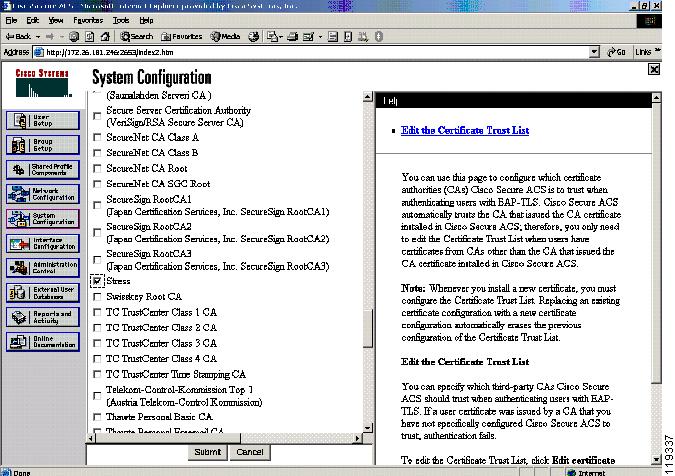This screenshot has width=675, height=476.
Task: Open the Edit icon dropdown arrow
Action: coord(320,37)
